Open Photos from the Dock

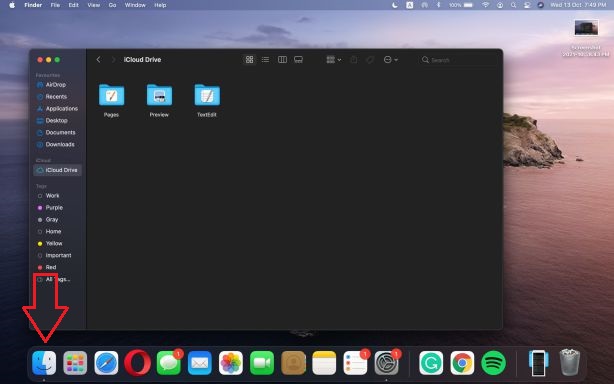click(x=231, y=363)
